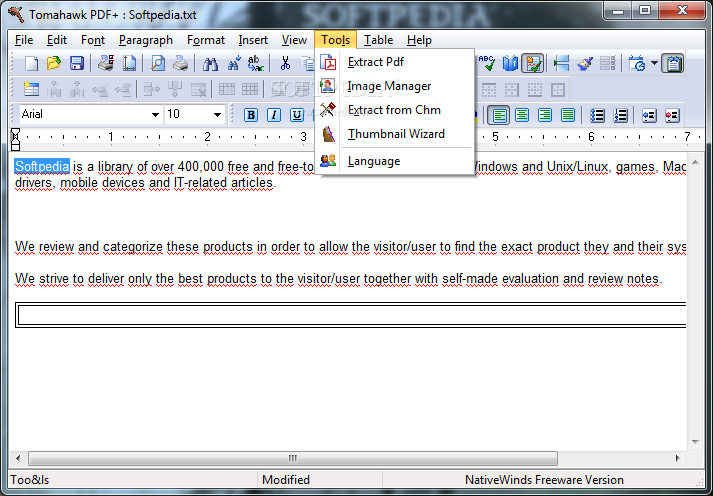Open the page setup icon
Image resolution: width=713 pixels, height=496 pixels.
coord(129,63)
